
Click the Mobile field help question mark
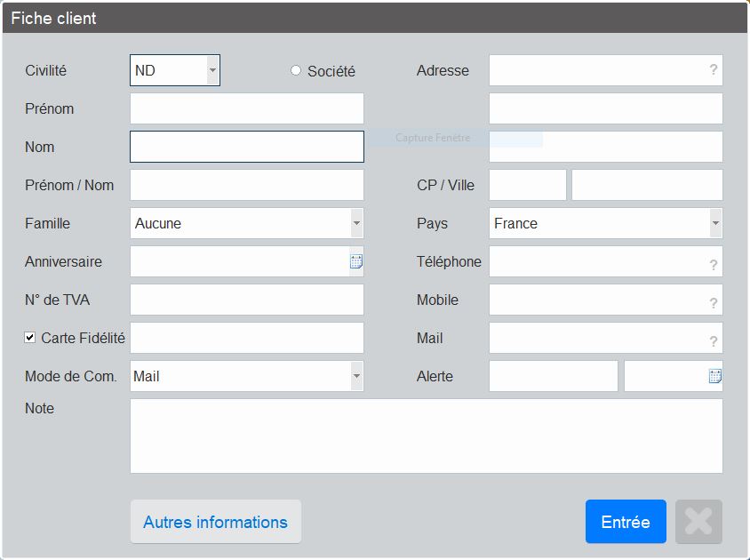point(713,303)
